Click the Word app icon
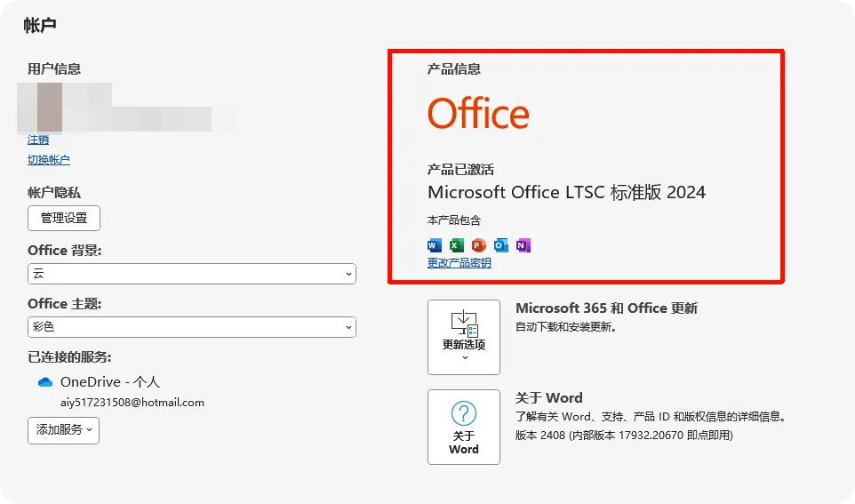855x504 pixels. tap(435, 245)
